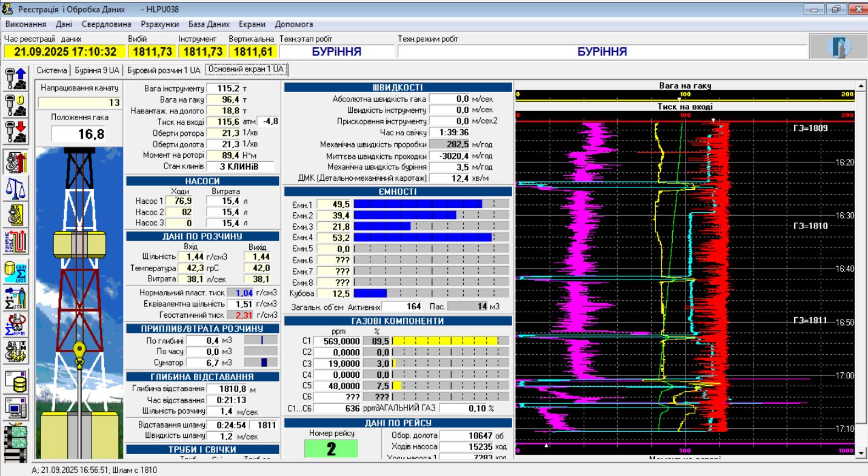Click the chart scrollbar down arrow
Screen dimensions: 868x476
pos(861,452)
